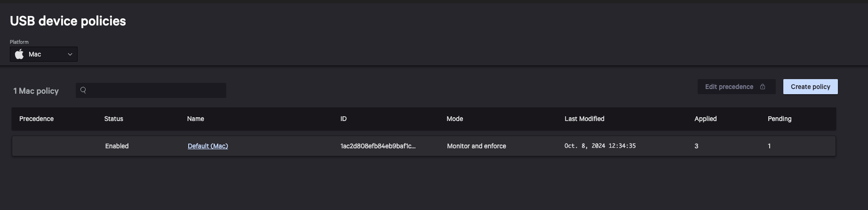Focus the policy search input field
Screen dimensions: 868x210
point(155,90)
